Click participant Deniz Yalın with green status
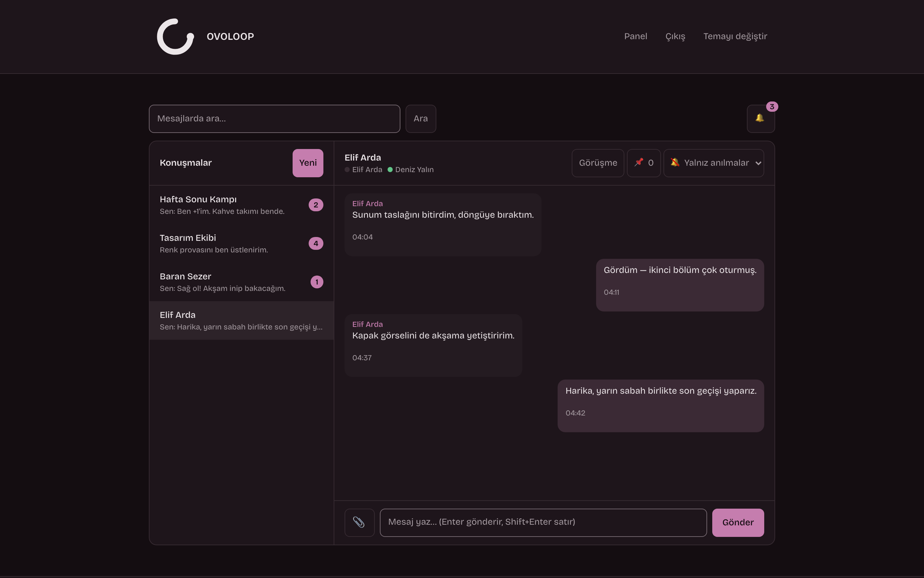The image size is (924, 578). (410, 170)
